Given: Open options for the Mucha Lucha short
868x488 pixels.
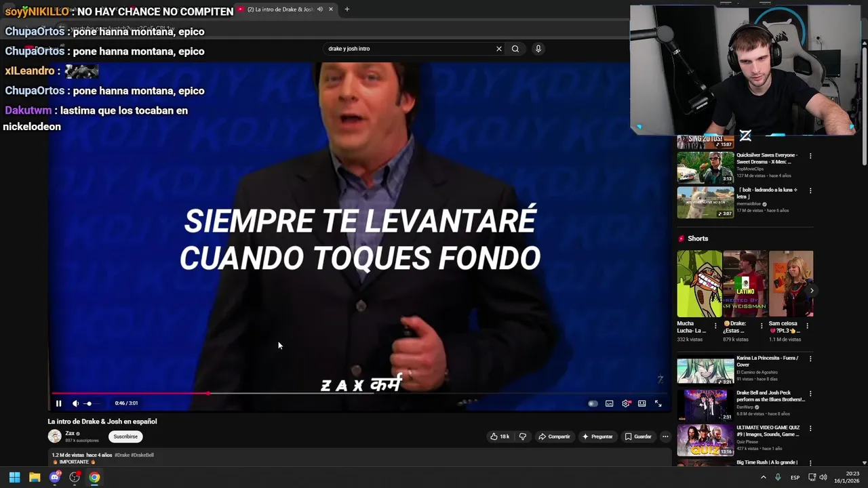Looking at the screenshot, I should click(715, 325).
